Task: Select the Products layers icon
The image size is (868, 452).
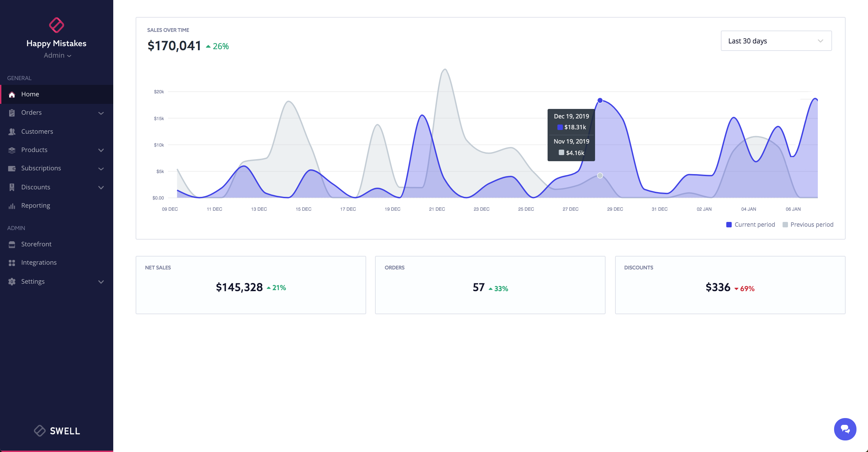Action: (12, 150)
